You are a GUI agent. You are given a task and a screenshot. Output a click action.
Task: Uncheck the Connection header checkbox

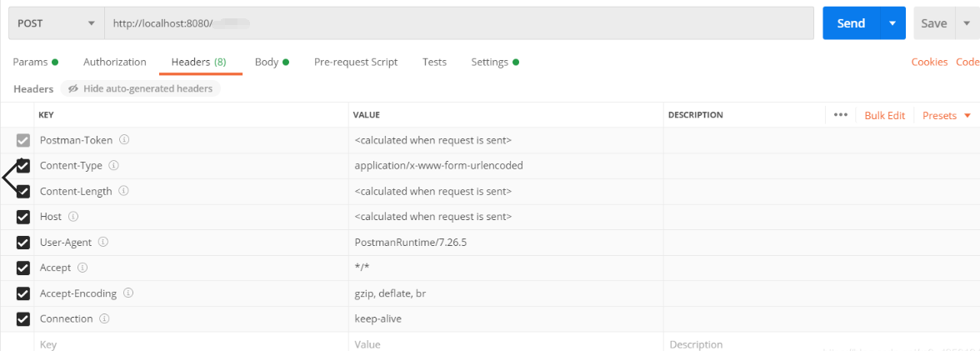tap(23, 318)
